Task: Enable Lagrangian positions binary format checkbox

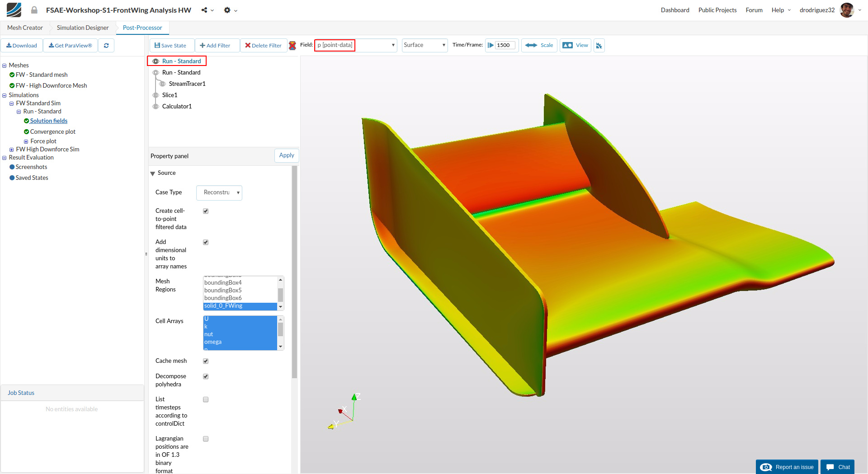Action: pyautogui.click(x=206, y=439)
